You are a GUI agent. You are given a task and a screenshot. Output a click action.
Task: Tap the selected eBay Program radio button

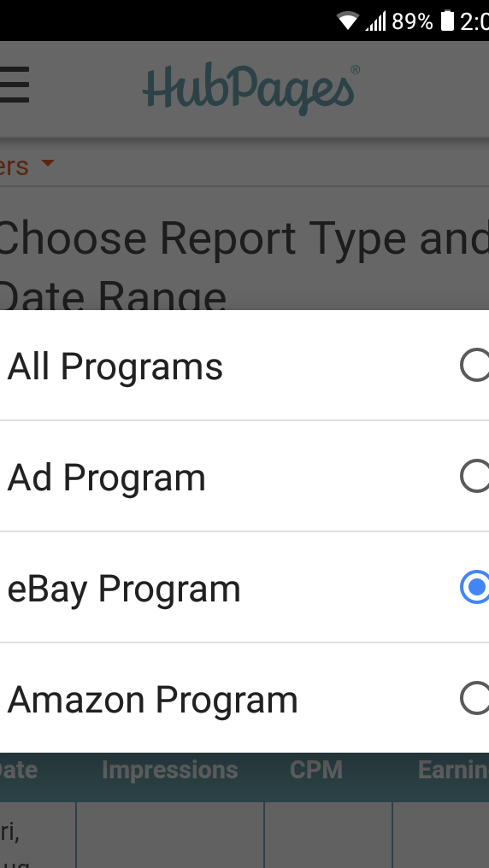point(474,587)
